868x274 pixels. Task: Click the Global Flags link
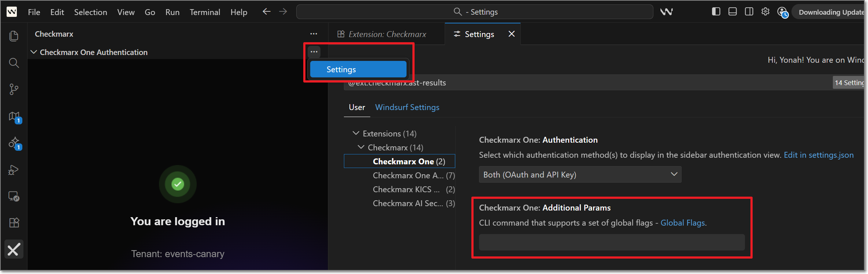pyautogui.click(x=682, y=223)
